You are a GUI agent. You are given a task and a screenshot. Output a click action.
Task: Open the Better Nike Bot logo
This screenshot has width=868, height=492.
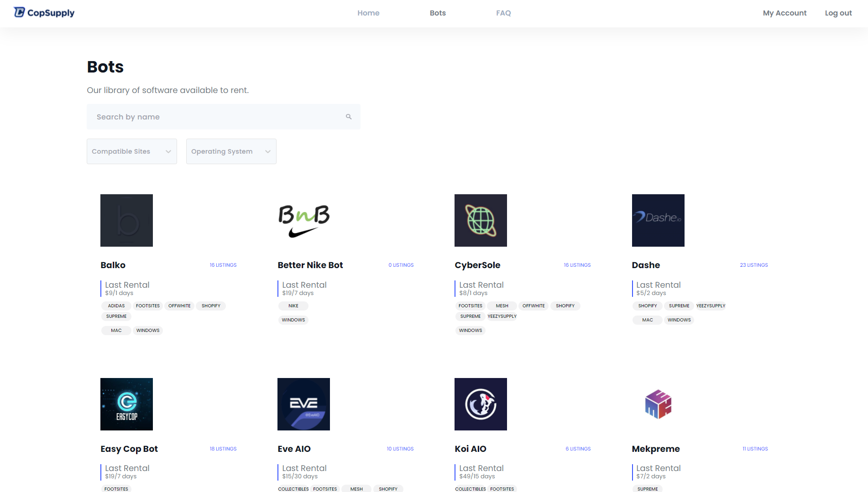[303, 220]
